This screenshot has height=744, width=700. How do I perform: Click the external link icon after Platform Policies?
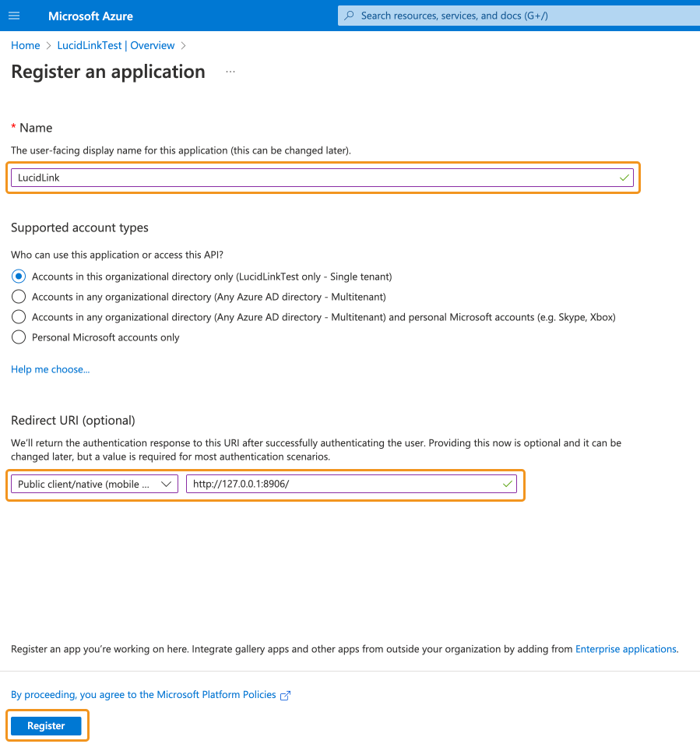(285, 695)
